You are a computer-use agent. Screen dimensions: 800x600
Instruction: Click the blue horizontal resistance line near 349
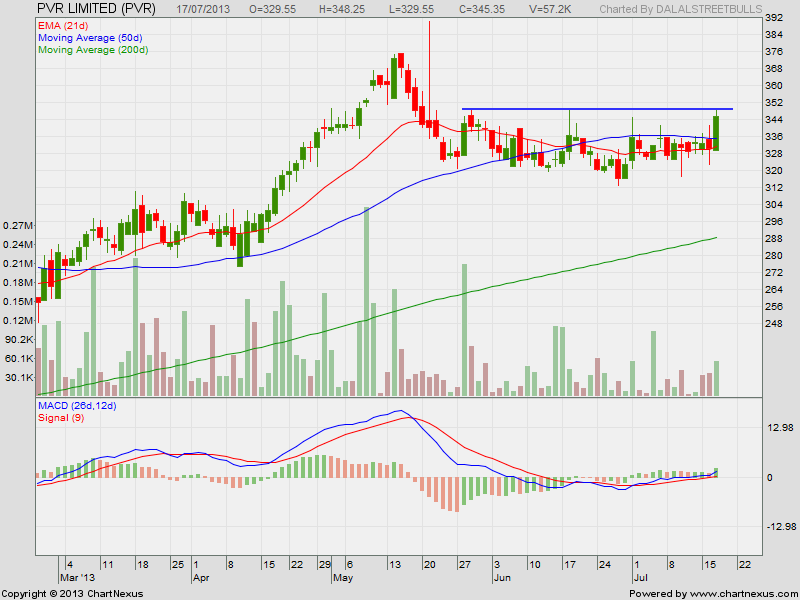tap(597, 109)
